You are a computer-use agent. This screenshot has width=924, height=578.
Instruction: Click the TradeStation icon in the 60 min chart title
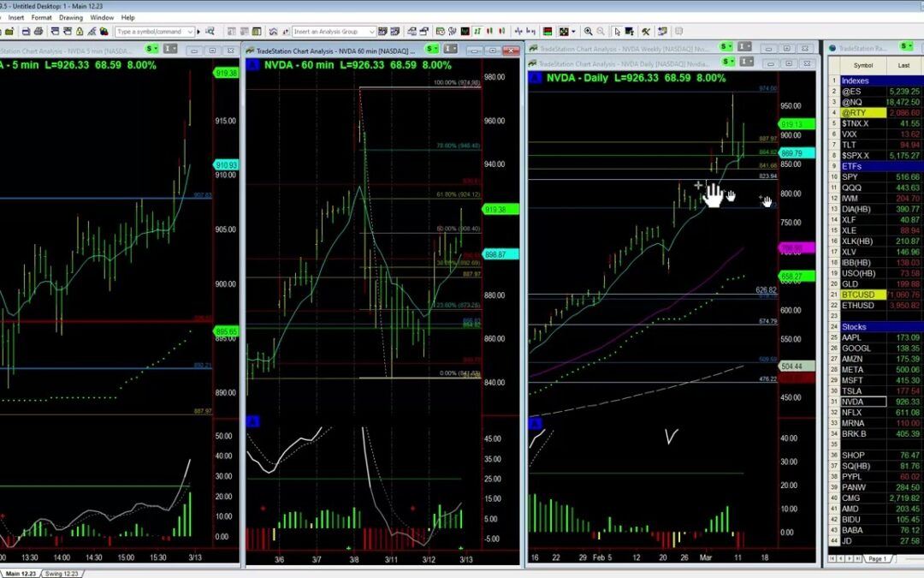pyautogui.click(x=250, y=51)
